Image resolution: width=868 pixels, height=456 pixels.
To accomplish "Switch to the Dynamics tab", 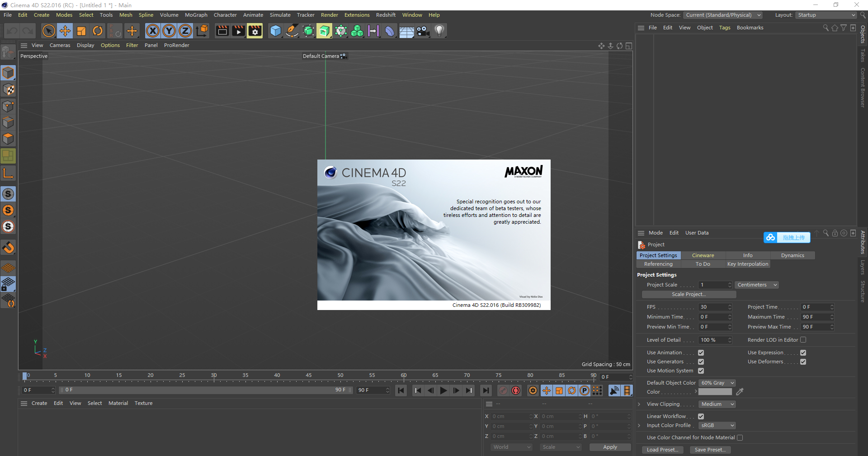I will [x=793, y=255].
